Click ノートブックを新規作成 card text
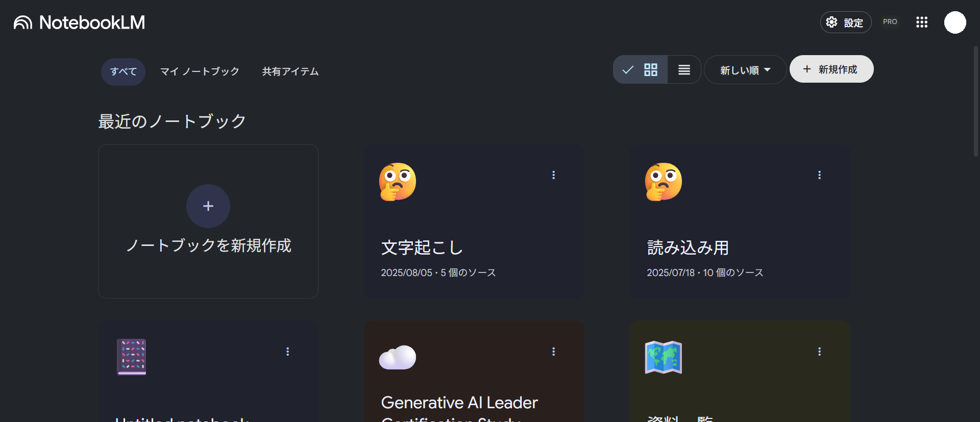980x422 pixels. pos(208,245)
